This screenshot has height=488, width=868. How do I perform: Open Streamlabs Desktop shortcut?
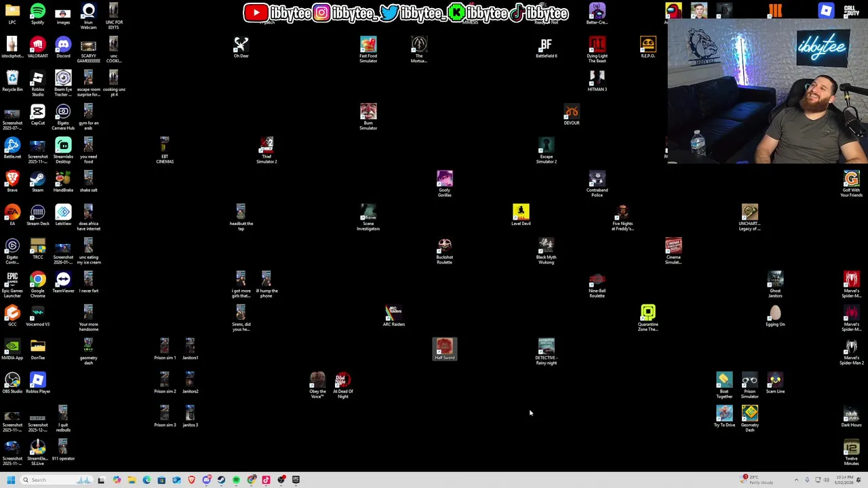tap(63, 150)
